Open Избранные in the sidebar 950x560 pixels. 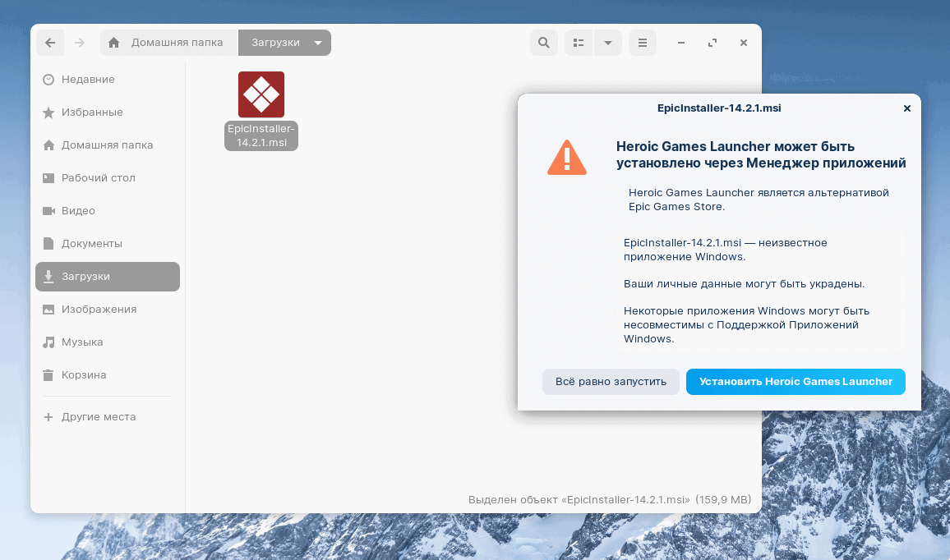[x=107, y=112]
